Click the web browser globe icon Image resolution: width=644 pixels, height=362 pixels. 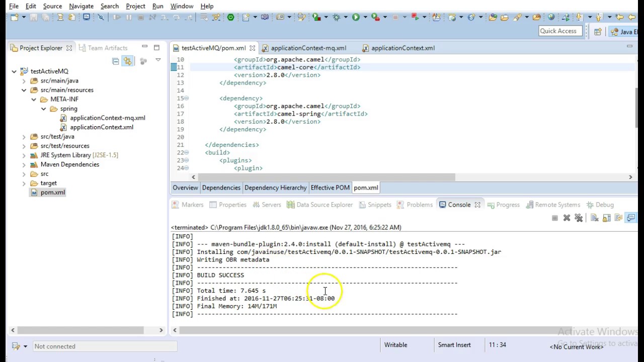pos(551,17)
